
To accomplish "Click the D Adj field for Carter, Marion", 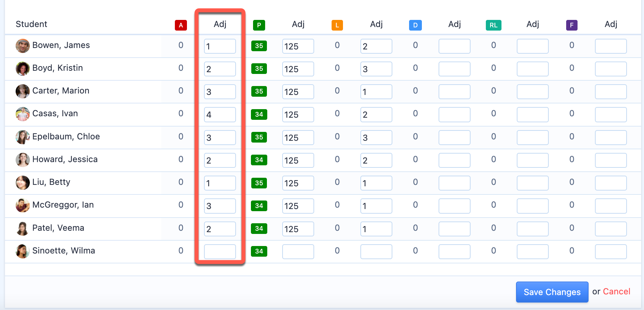I will [x=454, y=92].
